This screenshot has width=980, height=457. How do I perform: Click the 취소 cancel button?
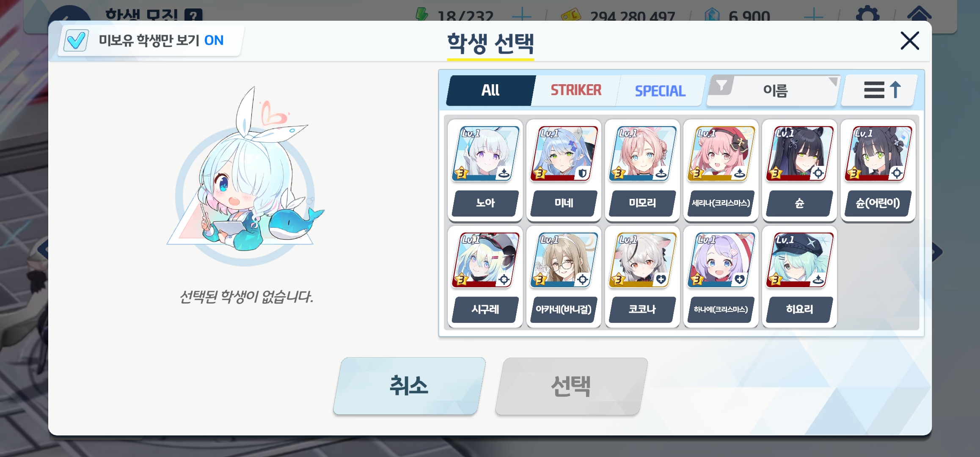pyautogui.click(x=409, y=386)
